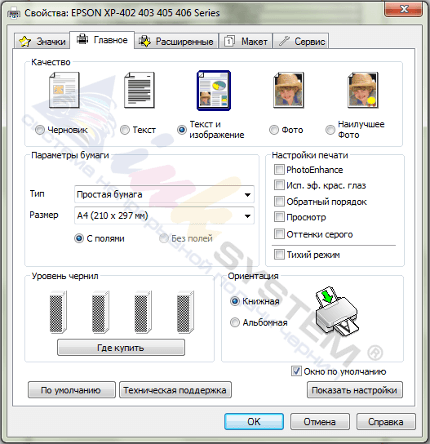Enable Тихий режим checkbox
Viewport: 430px width, 444px height.
point(279,255)
